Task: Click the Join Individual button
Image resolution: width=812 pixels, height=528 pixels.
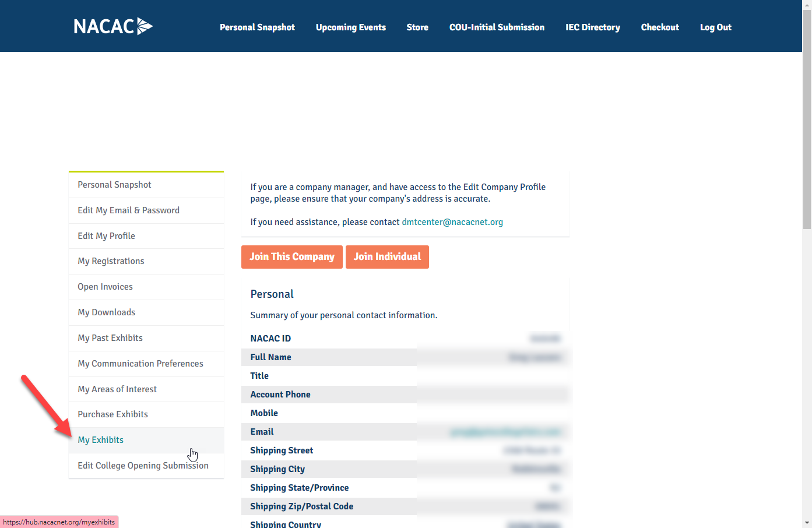Action: pos(387,257)
